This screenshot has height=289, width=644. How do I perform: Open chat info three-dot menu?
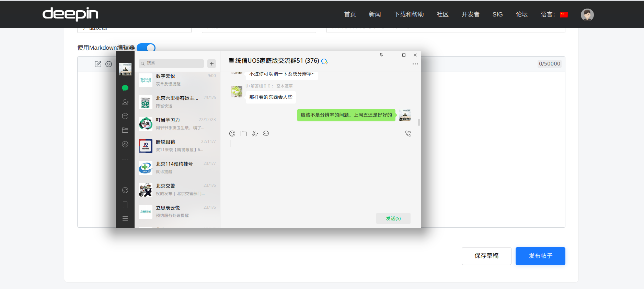click(415, 64)
